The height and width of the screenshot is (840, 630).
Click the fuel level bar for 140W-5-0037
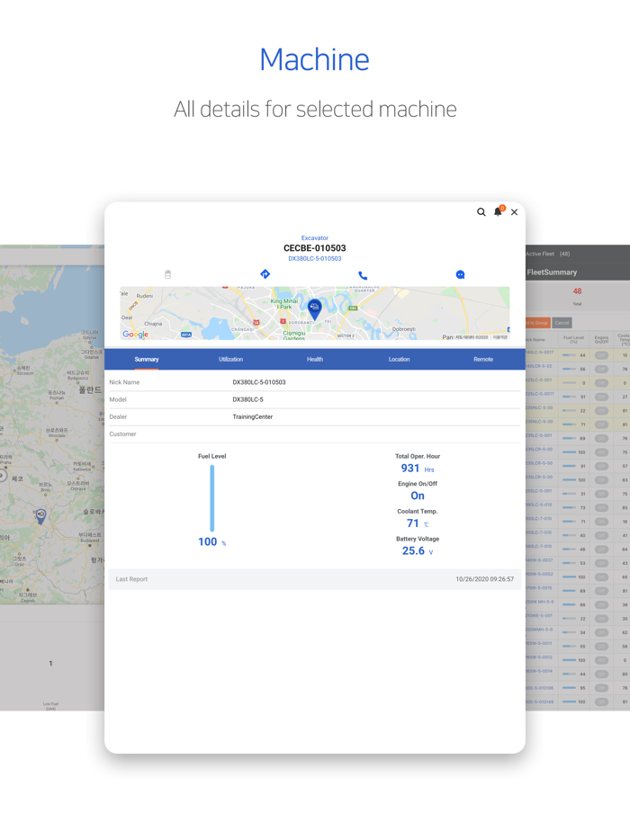[x=570, y=563]
